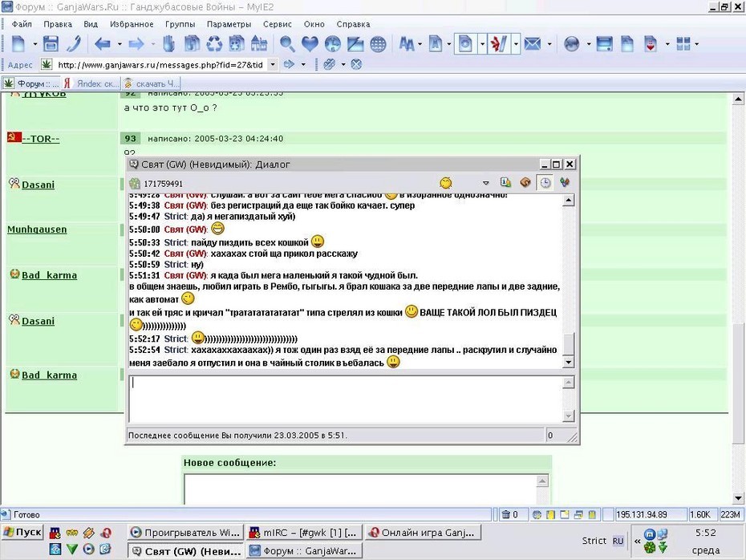The height and width of the screenshot is (560, 746).
Task: Click the green flower icon by 171759491
Action: point(135,183)
